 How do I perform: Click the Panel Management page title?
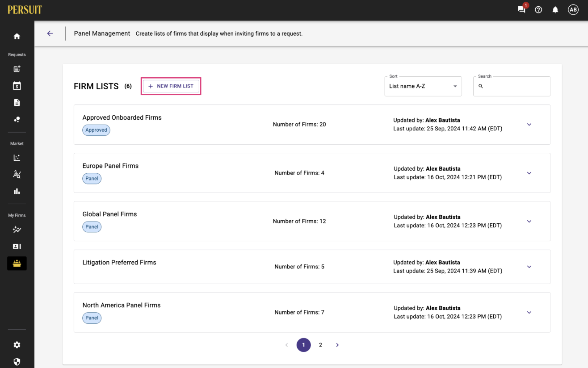(102, 33)
